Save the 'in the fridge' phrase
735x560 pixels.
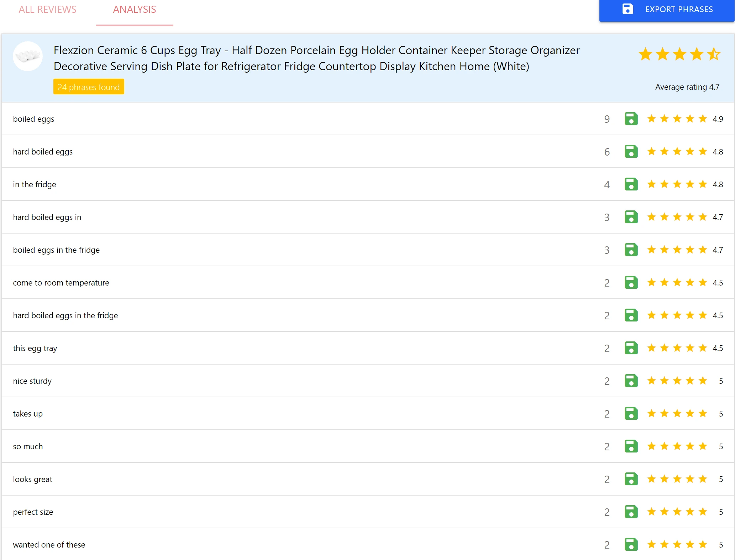[x=631, y=184]
